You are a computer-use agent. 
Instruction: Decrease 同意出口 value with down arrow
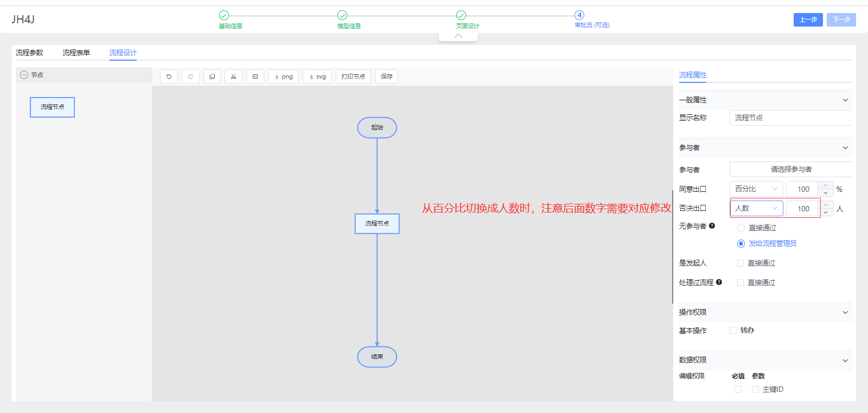tap(826, 193)
